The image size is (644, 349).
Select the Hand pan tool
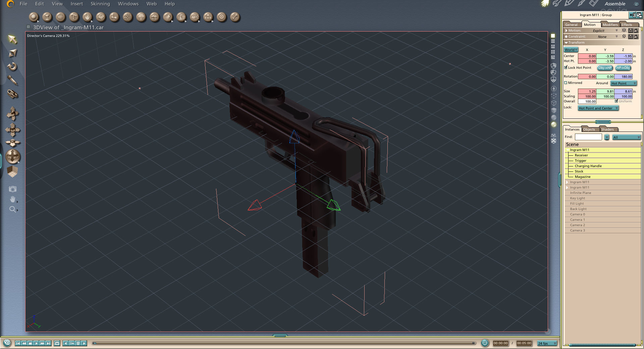tap(12, 199)
